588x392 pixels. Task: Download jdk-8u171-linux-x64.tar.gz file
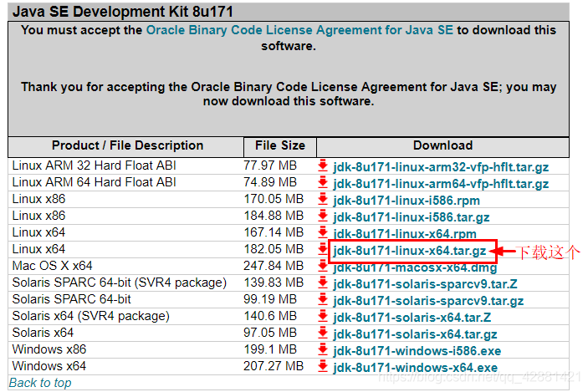pyautogui.click(x=410, y=251)
